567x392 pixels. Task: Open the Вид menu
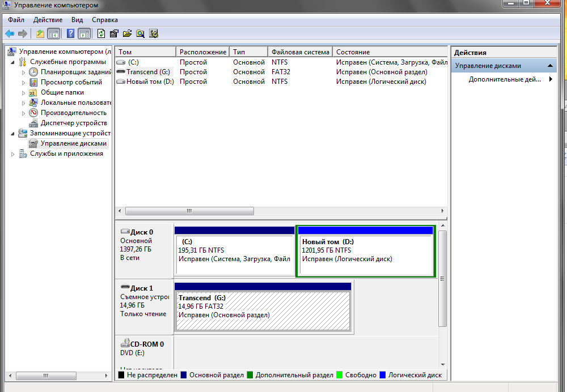[x=77, y=20]
